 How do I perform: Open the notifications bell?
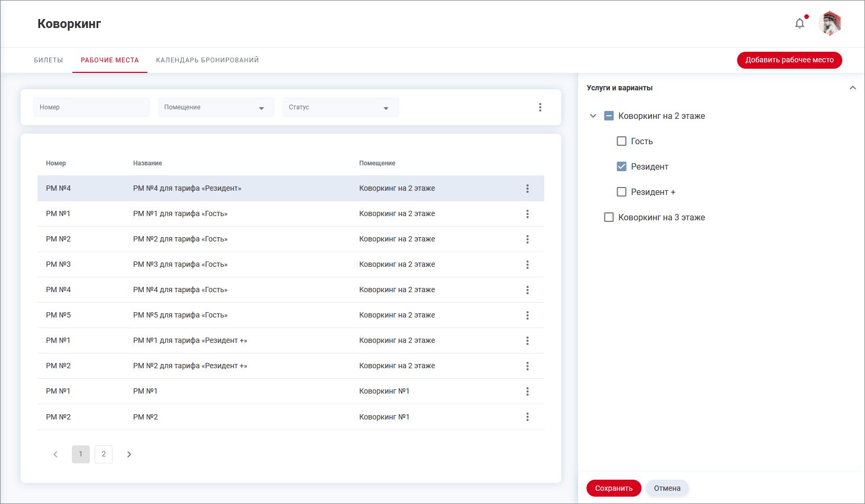(799, 23)
